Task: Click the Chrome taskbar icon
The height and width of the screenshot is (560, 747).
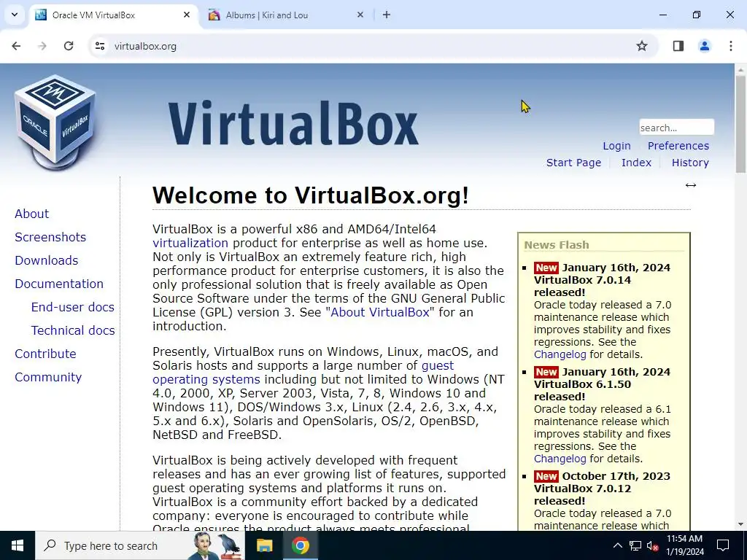Action: tap(300, 545)
